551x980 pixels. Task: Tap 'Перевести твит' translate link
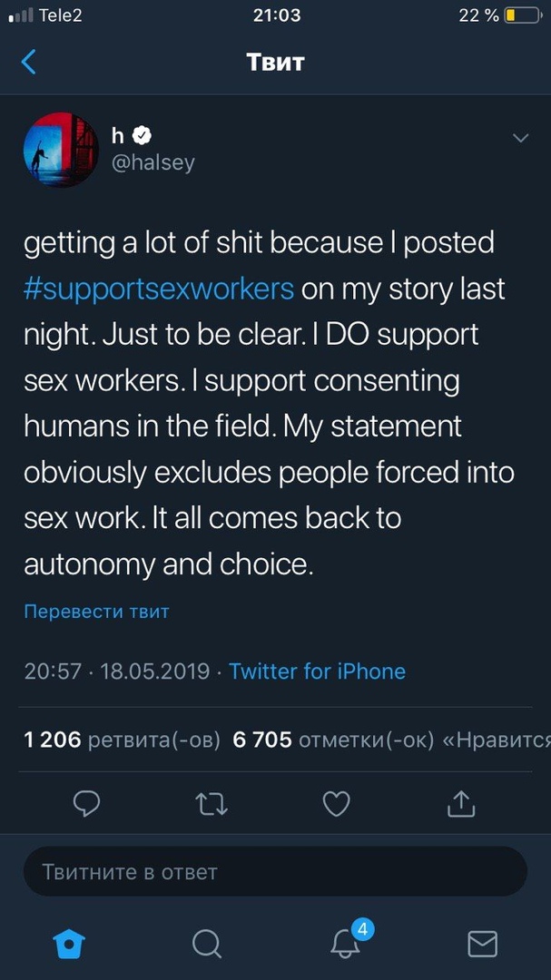click(x=96, y=612)
